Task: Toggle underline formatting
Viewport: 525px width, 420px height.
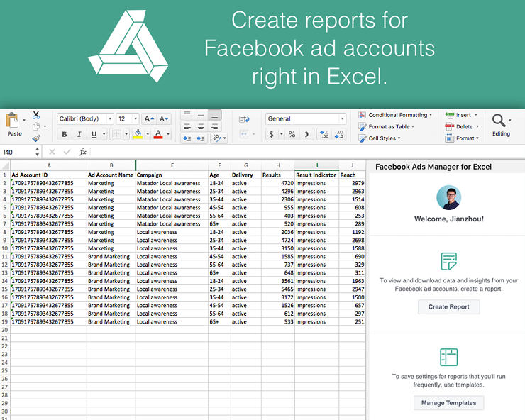Action: (x=94, y=134)
